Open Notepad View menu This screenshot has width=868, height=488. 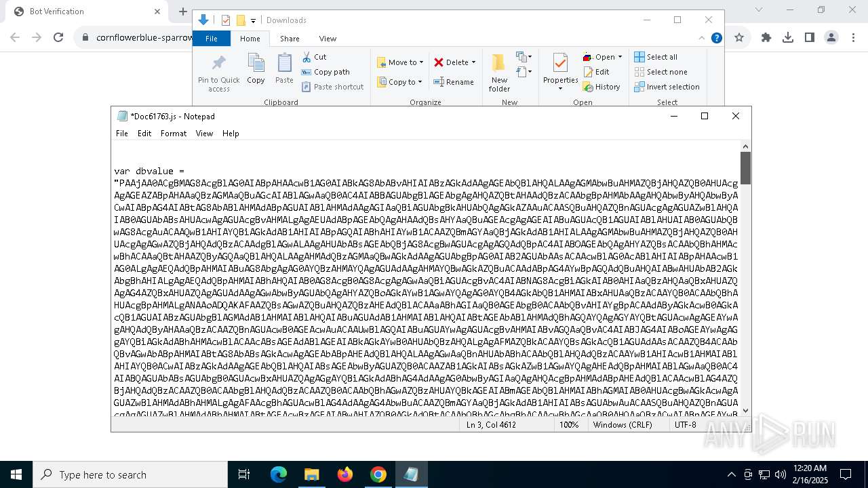tap(204, 134)
